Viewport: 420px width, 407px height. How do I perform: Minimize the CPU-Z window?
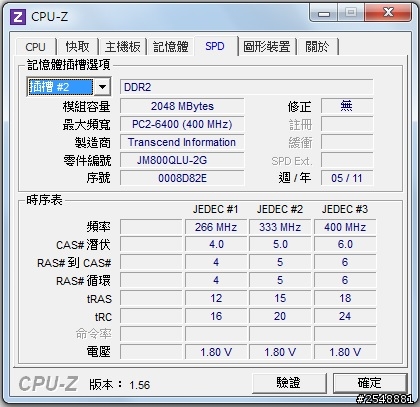click(x=324, y=13)
